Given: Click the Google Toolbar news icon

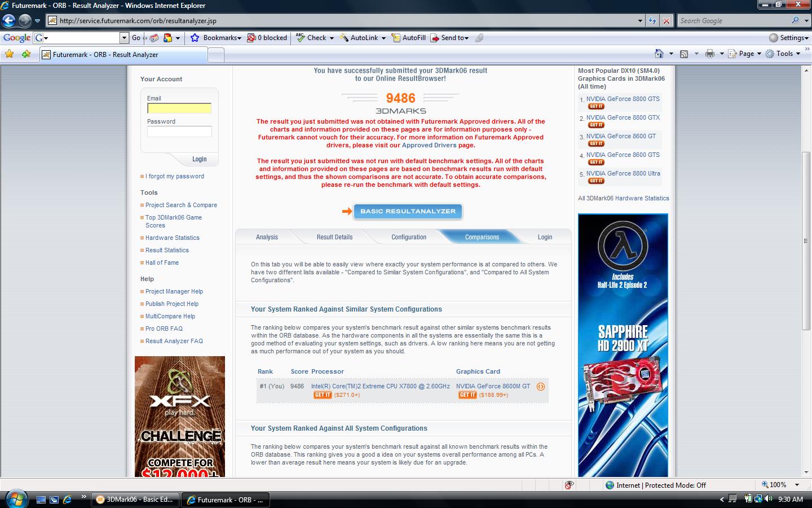Looking at the screenshot, I should tap(154, 38).
